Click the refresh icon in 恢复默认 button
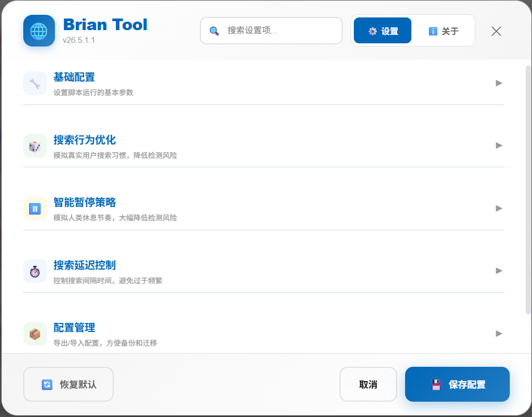Image resolution: width=532 pixels, height=417 pixels. click(x=47, y=384)
